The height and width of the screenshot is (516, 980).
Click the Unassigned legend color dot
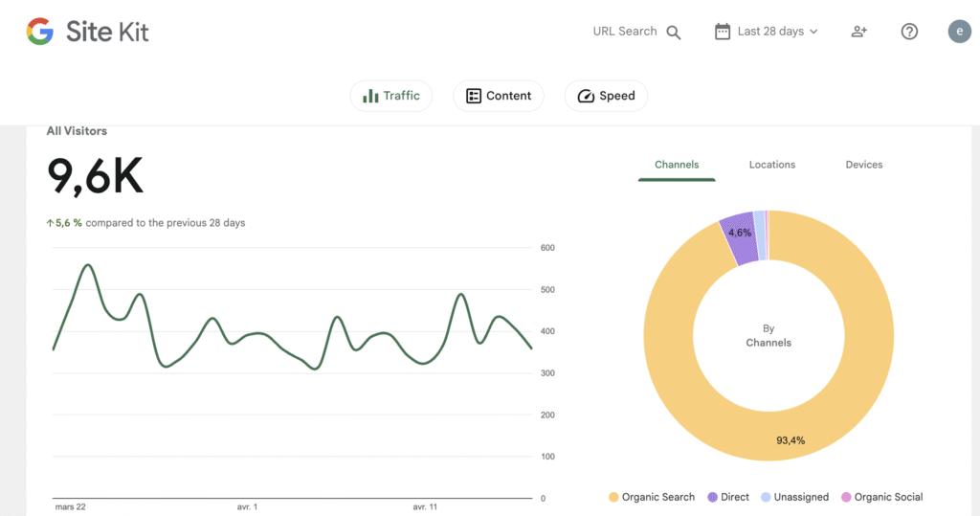pos(766,497)
